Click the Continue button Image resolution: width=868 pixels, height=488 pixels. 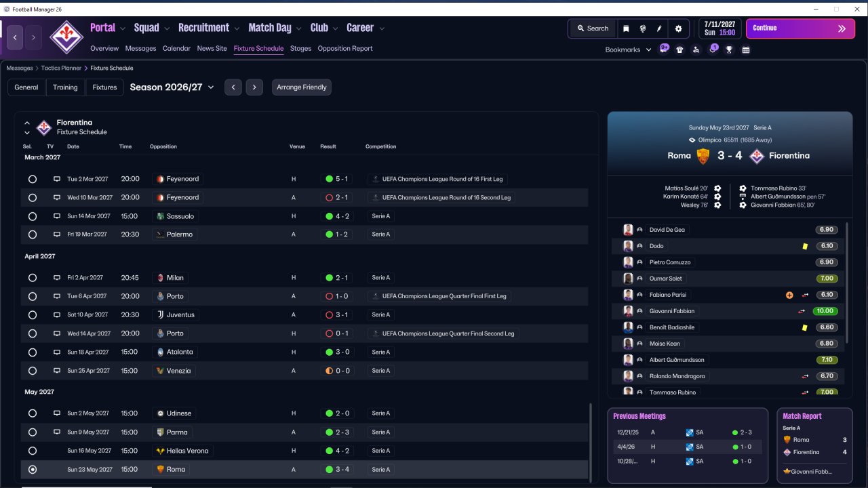point(801,28)
